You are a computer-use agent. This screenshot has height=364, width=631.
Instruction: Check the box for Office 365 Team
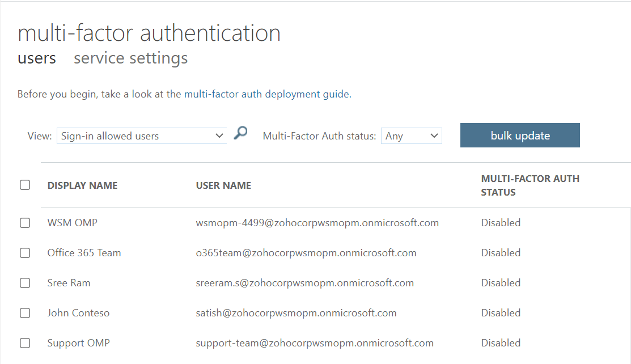click(25, 253)
